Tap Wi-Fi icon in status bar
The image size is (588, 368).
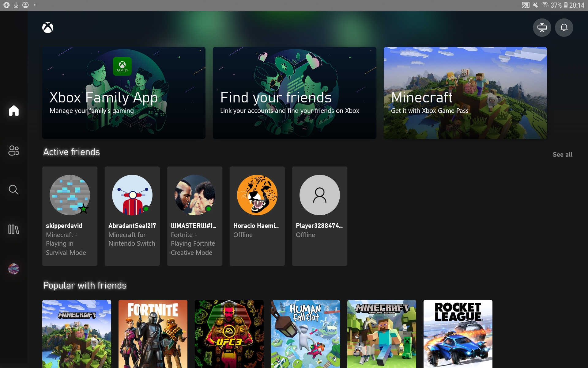[x=545, y=5]
